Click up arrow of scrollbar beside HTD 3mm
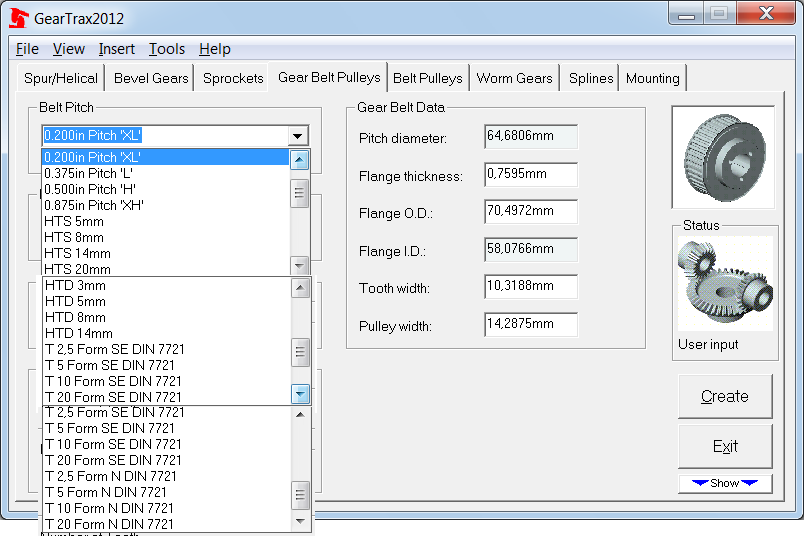 pyautogui.click(x=301, y=288)
